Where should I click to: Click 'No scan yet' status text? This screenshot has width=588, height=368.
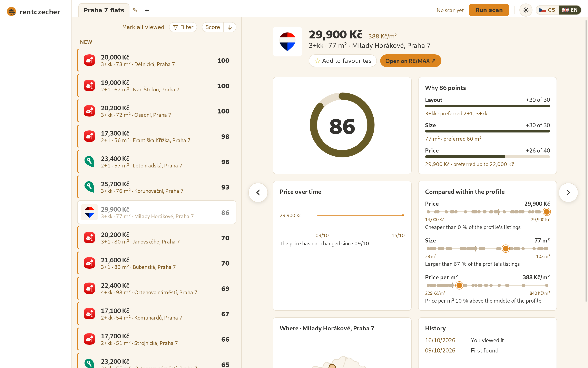[450, 10]
